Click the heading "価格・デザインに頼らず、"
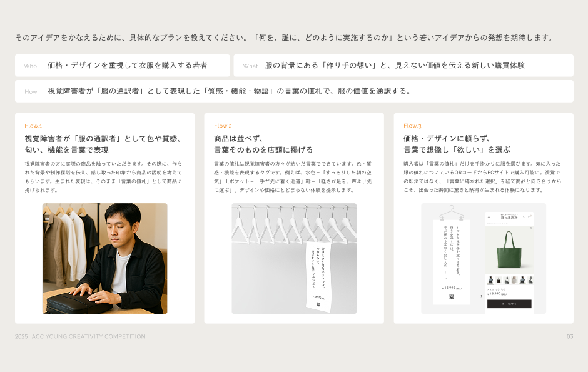The image size is (588, 372). pyautogui.click(x=447, y=139)
